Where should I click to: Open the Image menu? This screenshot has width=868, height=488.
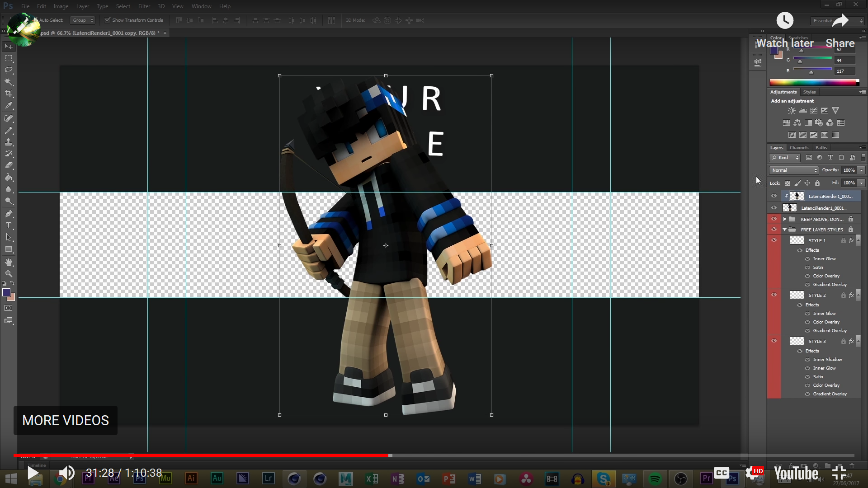(x=61, y=6)
